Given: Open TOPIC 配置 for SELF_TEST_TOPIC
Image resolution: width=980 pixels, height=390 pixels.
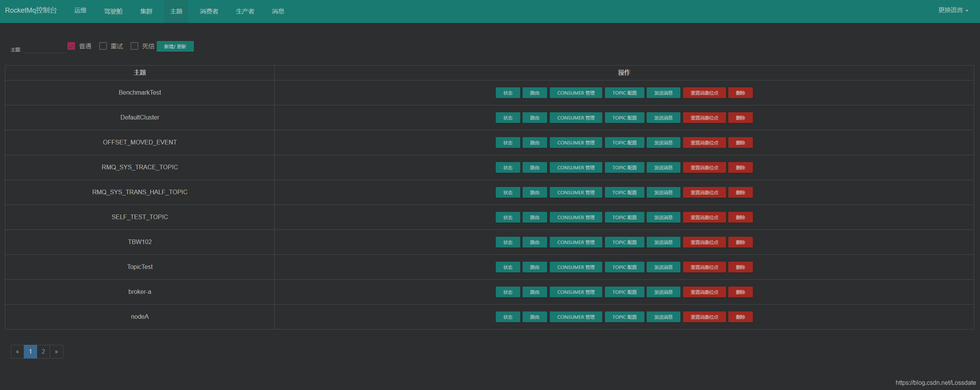Looking at the screenshot, I should click(x=624, y=217).
